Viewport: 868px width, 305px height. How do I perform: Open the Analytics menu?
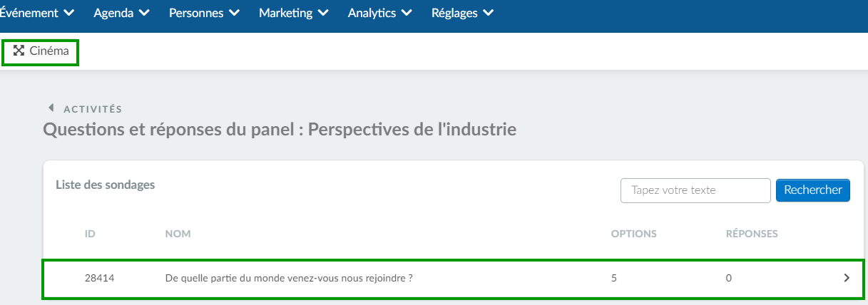pos(380,13)
